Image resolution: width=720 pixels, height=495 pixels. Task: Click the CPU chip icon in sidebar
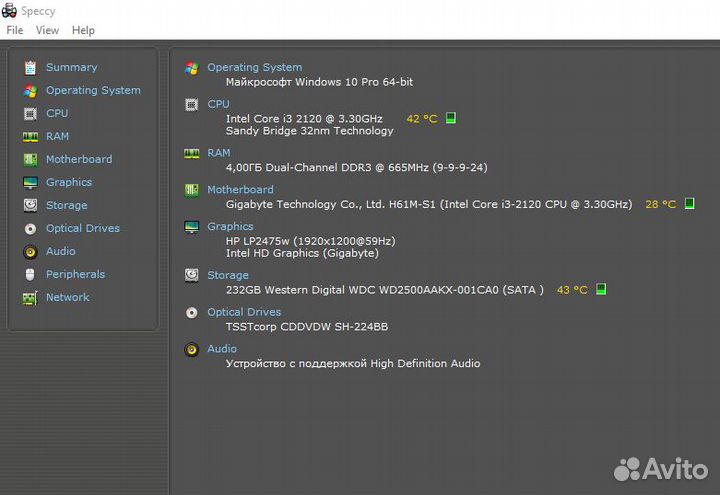click(30, 113)
